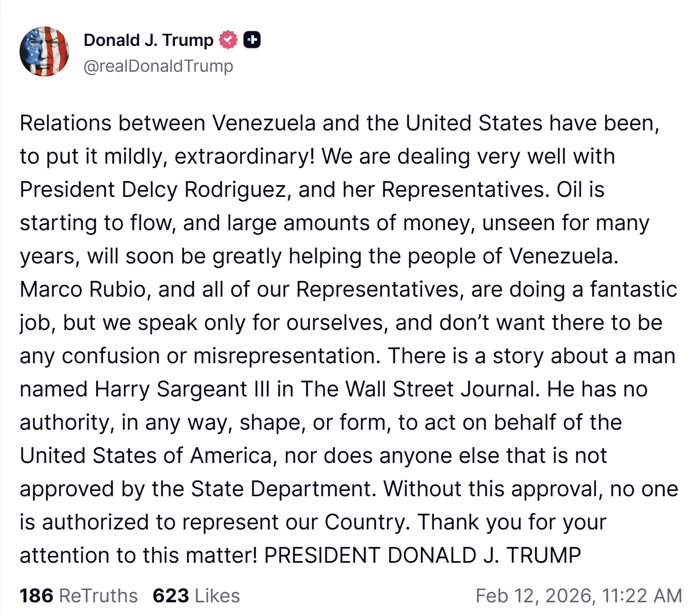View the 623 Likes list

click(196, 595)
